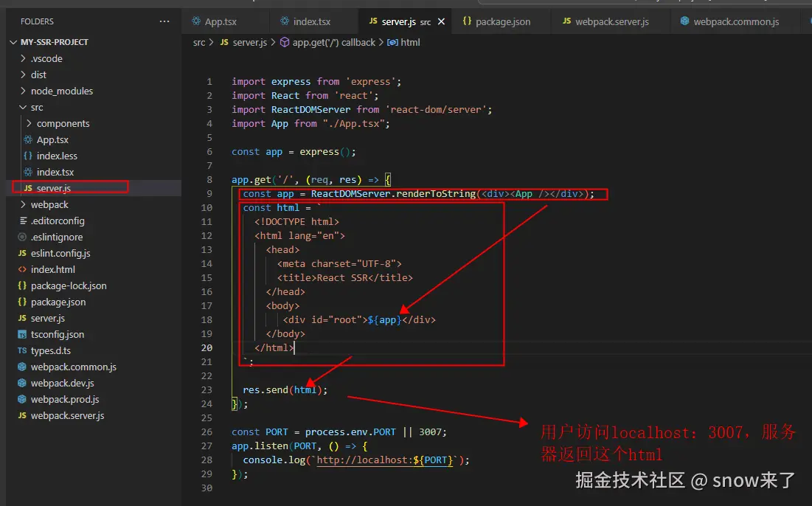Image resolution: width=812 pixels, height=506 pixels.
Task: Click the src breadcrumb segment
Action: [199, 43]
